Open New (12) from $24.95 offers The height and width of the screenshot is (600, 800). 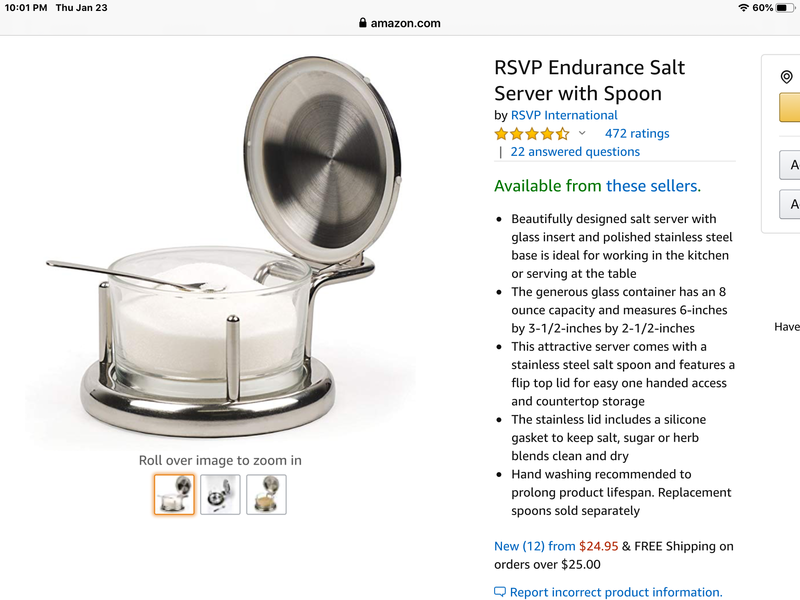[556, 546]
